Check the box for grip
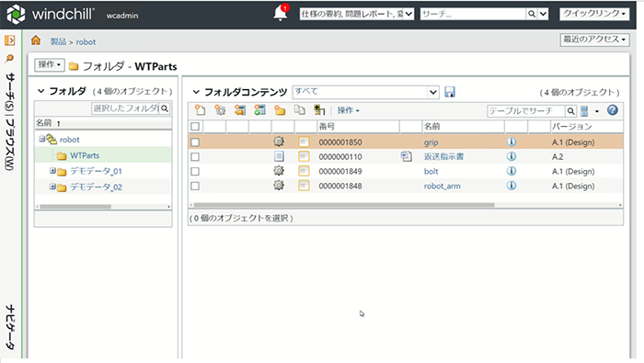This screenshot has height=363, width=644. [195, 142]
